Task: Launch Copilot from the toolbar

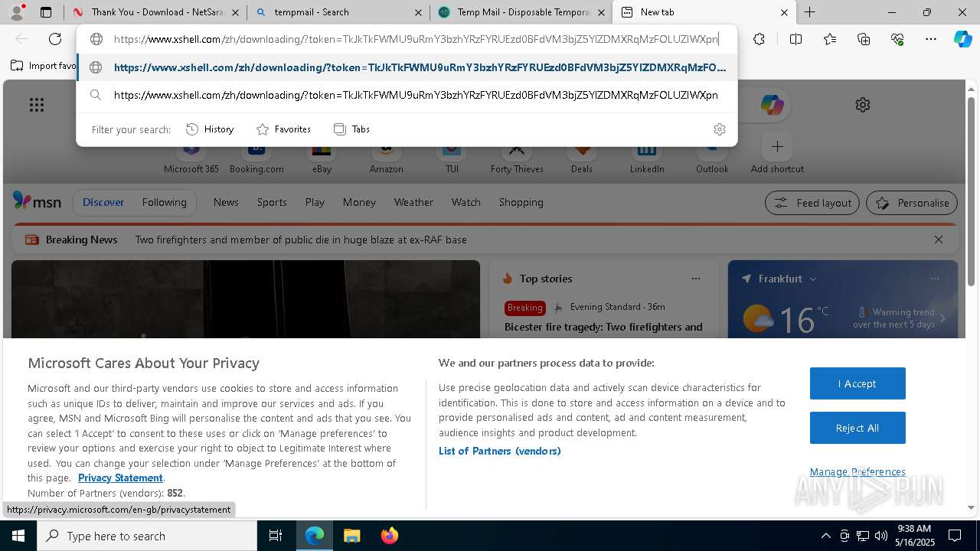Action: click(963, 39)
